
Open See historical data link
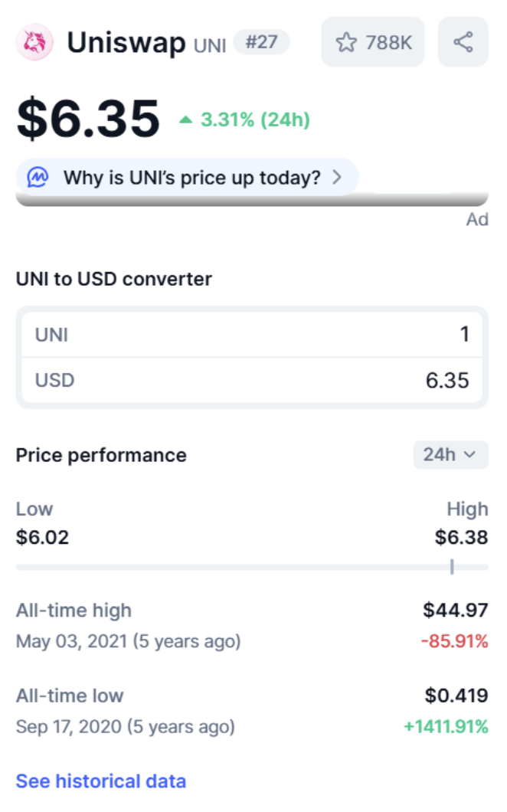tap(100, 781)
